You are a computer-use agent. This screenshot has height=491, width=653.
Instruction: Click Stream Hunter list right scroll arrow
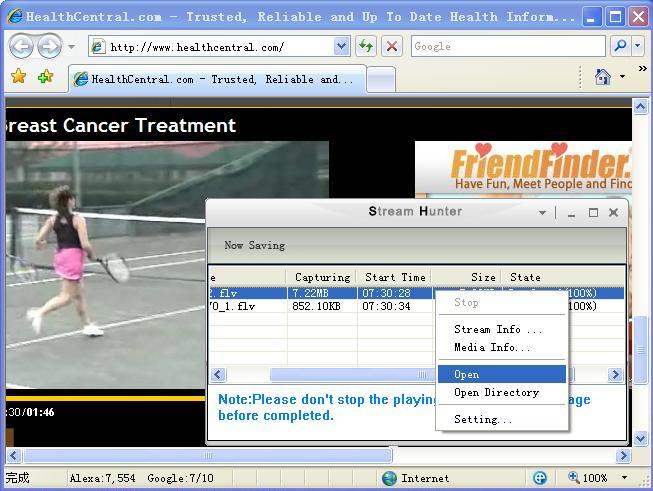tap(615, 375)
